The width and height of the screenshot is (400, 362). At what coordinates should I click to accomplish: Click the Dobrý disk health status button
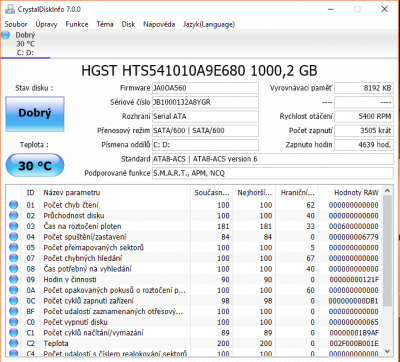pyautogui.click(x=35, y=114)
